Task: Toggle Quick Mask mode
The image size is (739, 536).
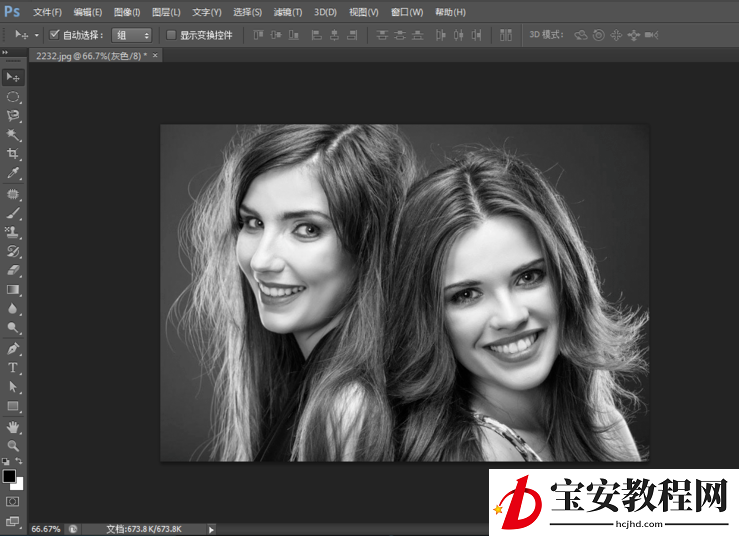Action: pyautogui.click(x=13, y=501)
